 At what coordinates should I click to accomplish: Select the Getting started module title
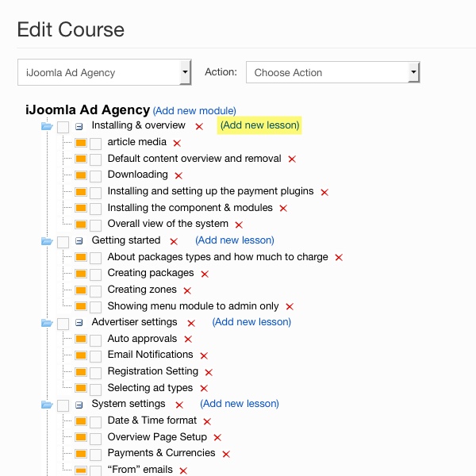(x=126, y=240)
